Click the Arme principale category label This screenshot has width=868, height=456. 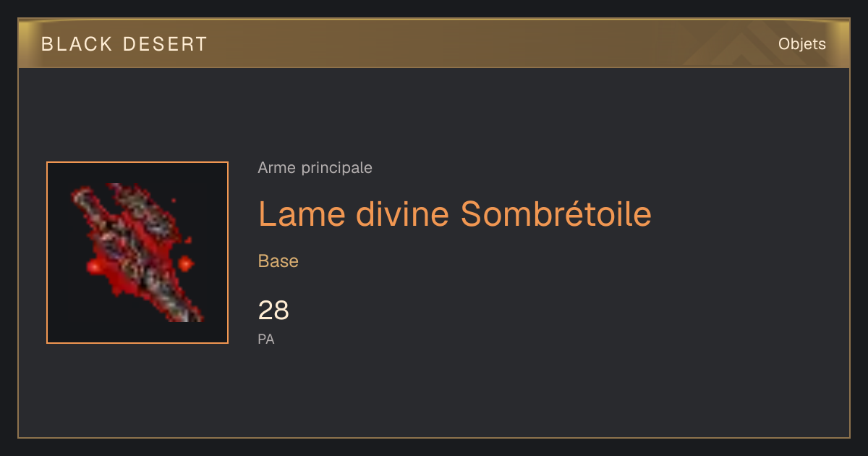tap(315, 168)
